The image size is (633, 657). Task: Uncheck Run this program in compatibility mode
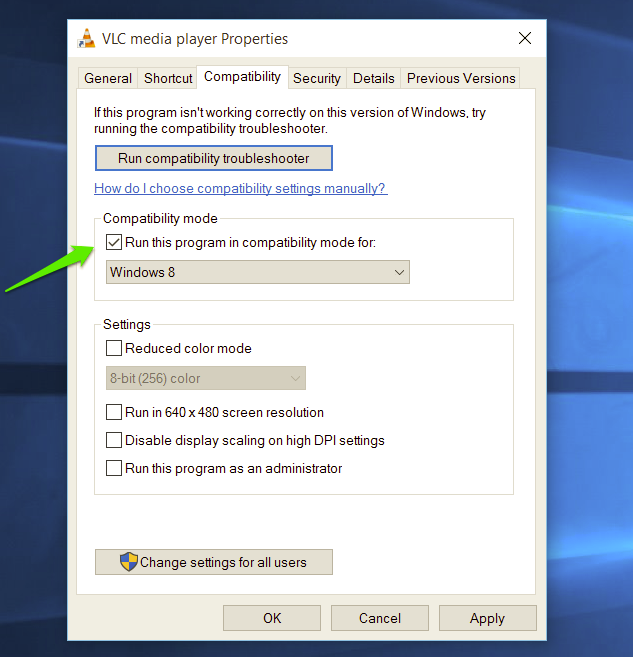[x=114, y=242]
